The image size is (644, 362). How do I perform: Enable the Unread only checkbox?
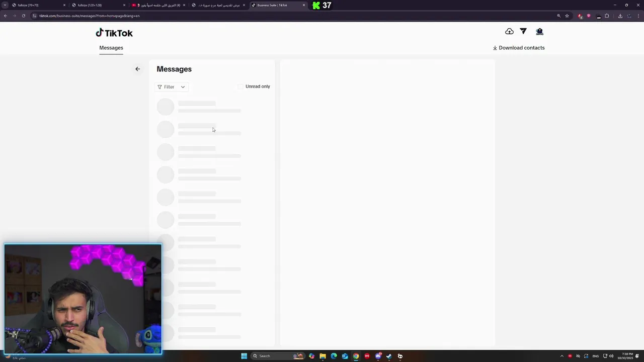pos(240,86)
